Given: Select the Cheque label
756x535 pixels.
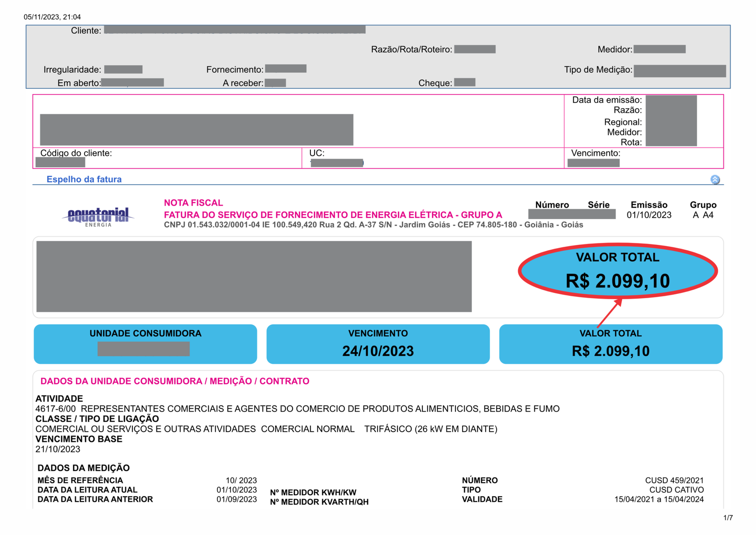Looking at the screenshot, I should point(435,83).
